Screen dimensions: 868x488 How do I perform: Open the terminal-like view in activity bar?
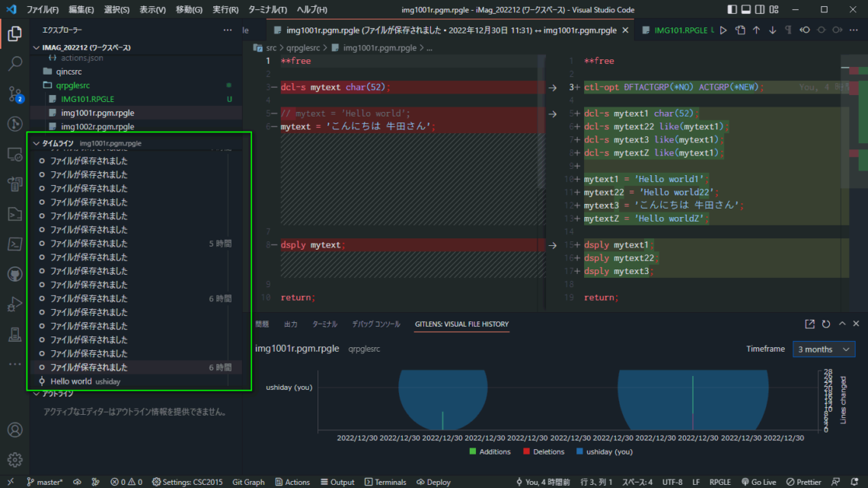[15, 244]
